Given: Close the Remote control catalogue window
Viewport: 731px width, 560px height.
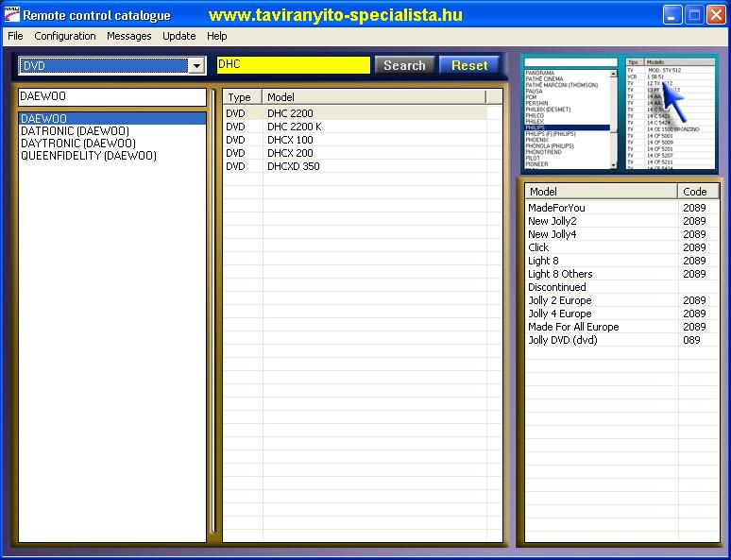Looking at the screenshot, I should pos(716,15).
